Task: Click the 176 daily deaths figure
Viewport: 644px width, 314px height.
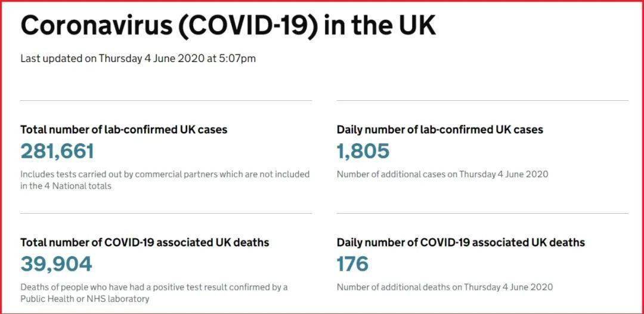Action: (352, 264)
